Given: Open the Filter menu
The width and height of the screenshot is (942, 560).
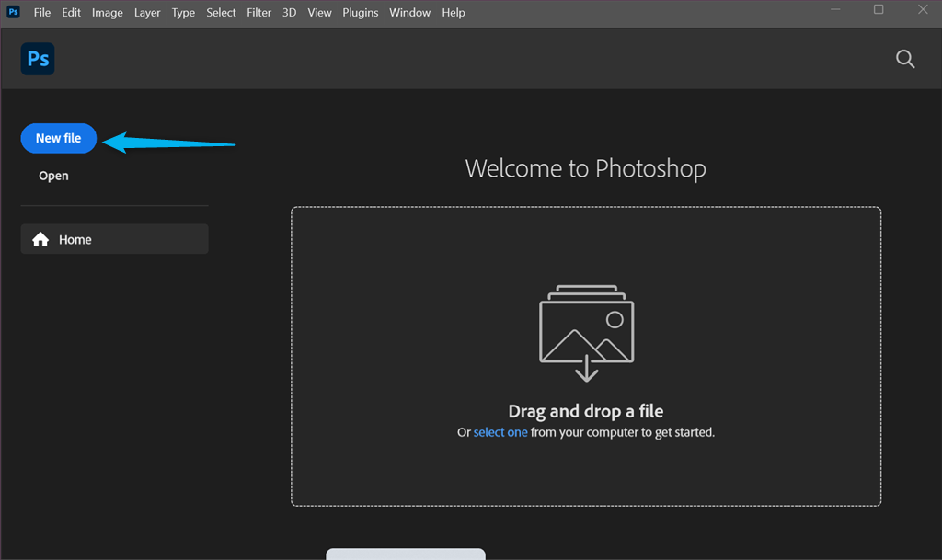Looking at the screenshot, I should click(258, 13).
